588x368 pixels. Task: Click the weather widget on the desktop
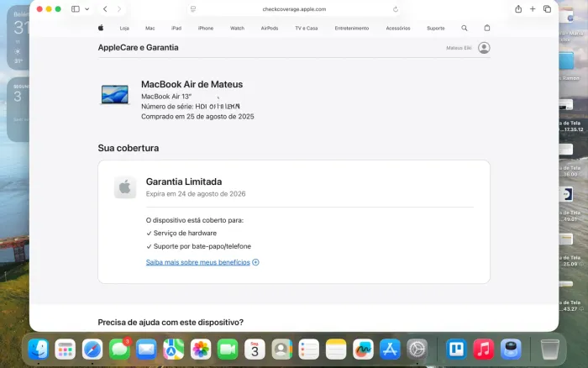(18, 38)
